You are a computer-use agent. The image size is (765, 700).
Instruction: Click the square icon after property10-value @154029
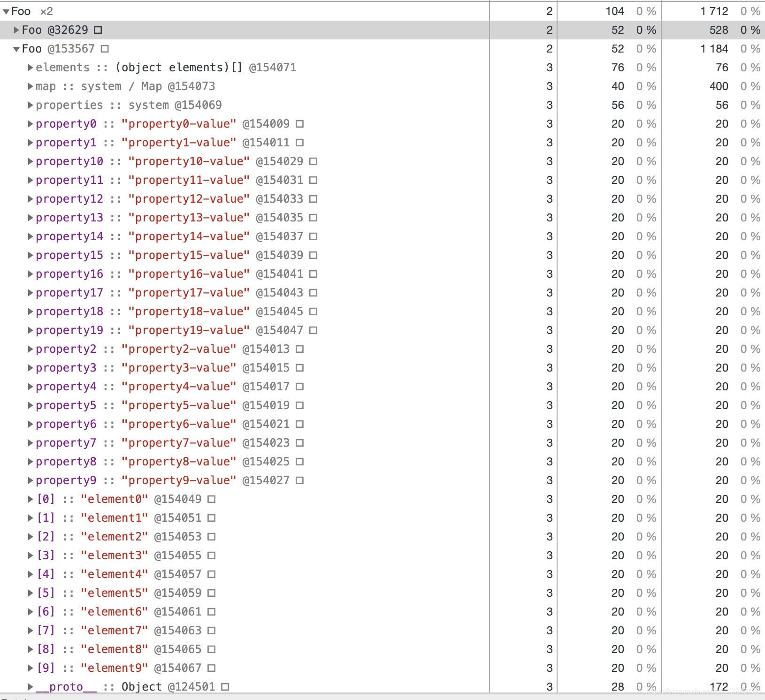pos(314,161)
